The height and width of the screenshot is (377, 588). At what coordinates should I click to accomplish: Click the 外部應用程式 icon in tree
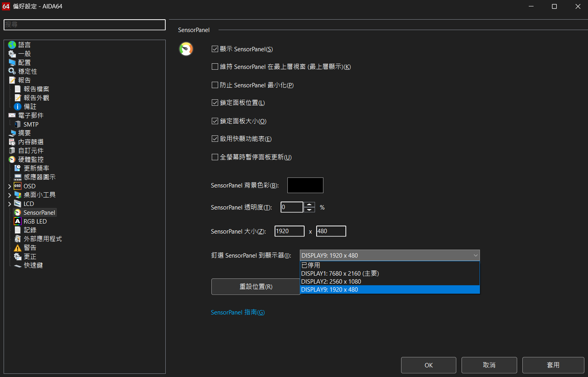(18, 239)
